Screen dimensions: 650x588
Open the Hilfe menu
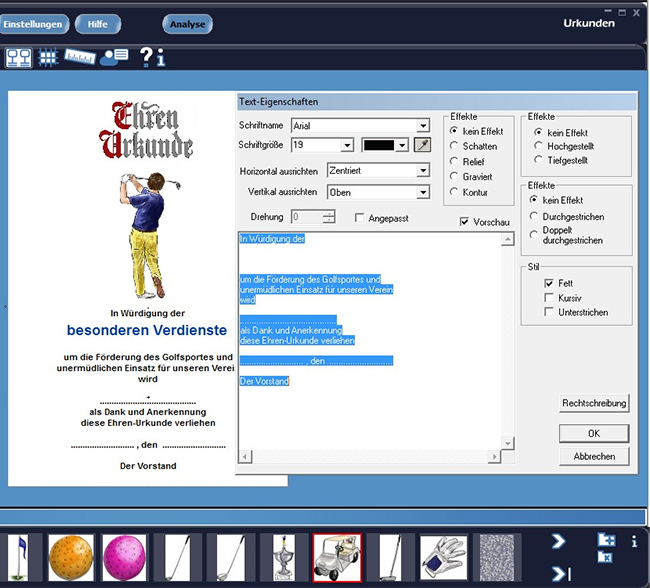tap(98, 23)
